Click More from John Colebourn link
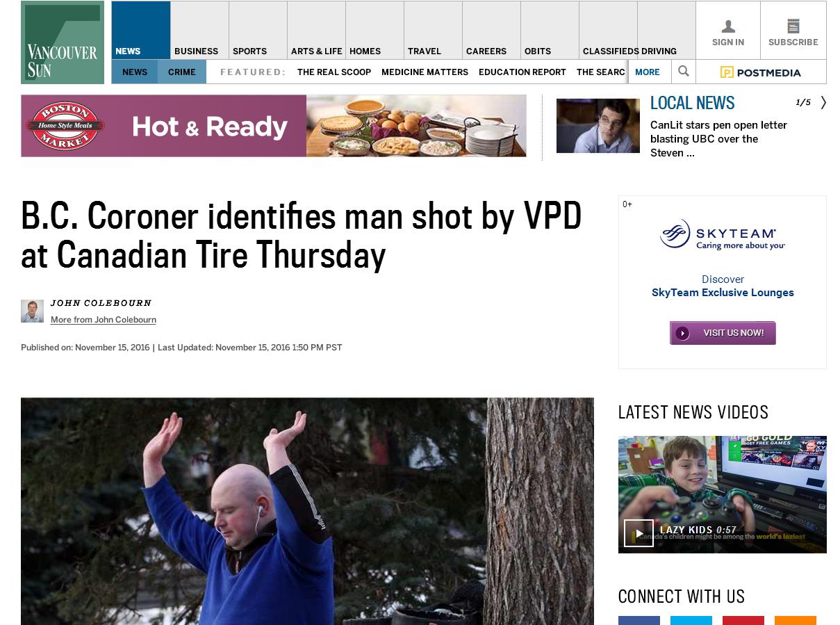 point(104,320)
